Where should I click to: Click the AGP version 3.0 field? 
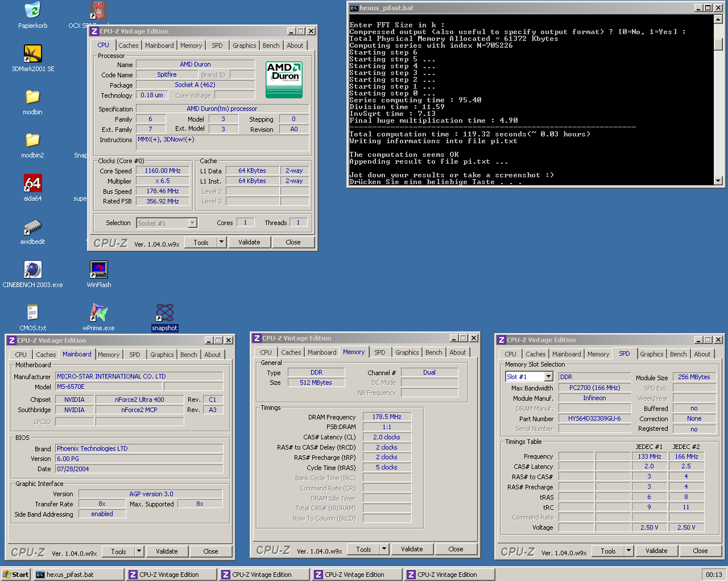(x=151, y=494)
